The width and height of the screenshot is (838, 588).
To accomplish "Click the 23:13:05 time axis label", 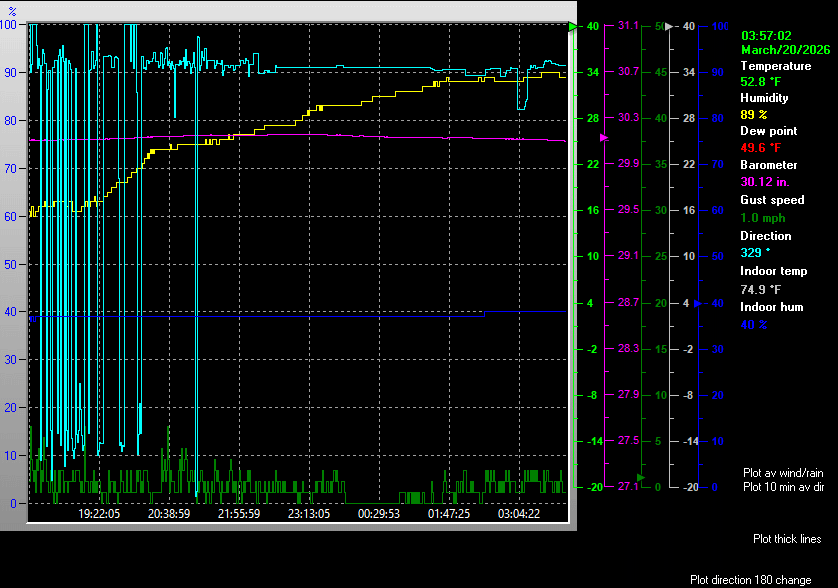I will [x=309, y=514].
